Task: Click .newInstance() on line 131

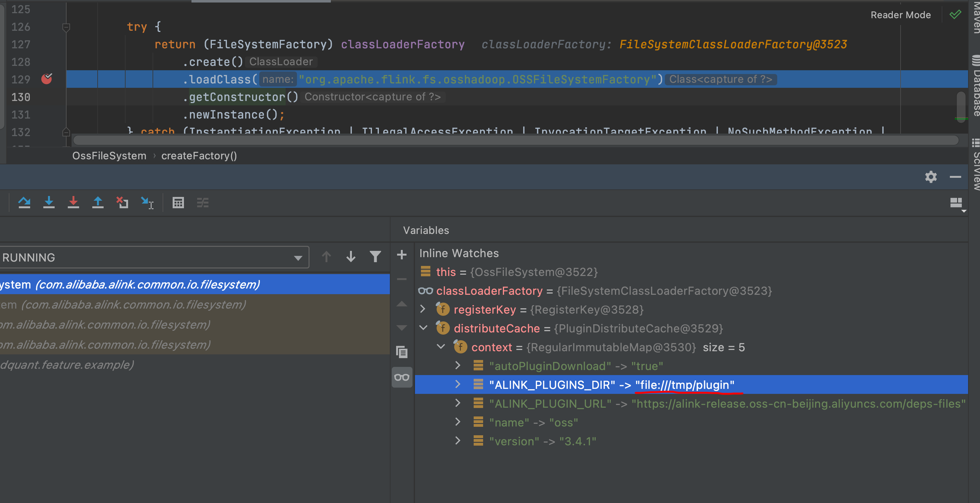Action: click(x=234, y=114)
